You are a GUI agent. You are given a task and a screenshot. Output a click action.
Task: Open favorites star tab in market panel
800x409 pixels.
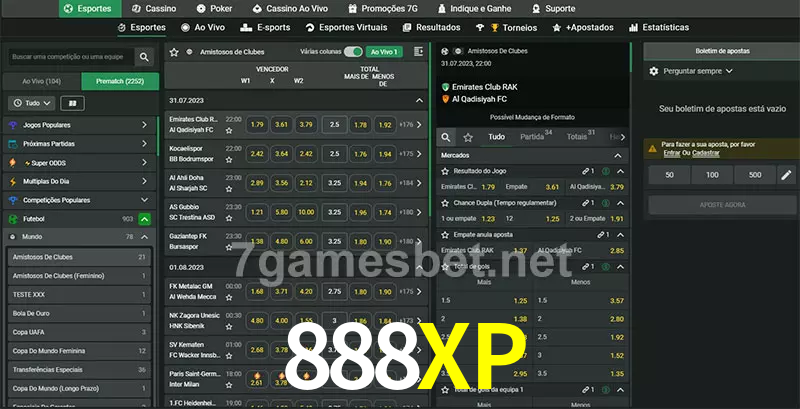(468, 137)
